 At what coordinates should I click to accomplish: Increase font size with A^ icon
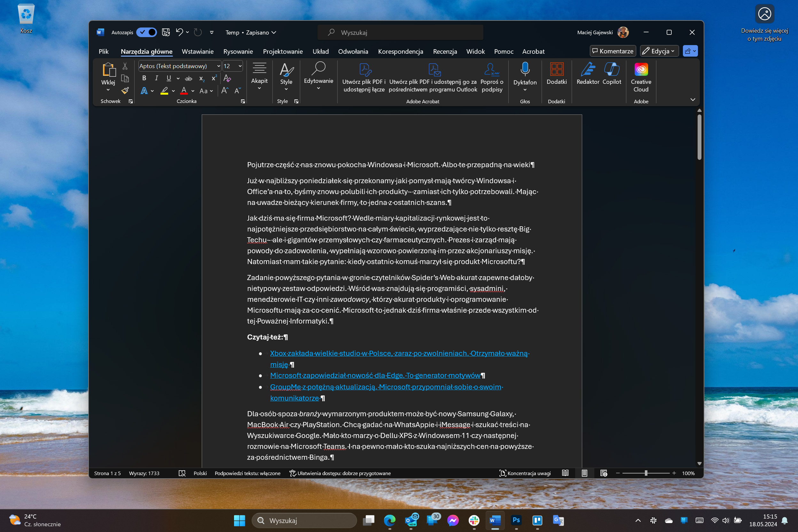pos(225,90)
